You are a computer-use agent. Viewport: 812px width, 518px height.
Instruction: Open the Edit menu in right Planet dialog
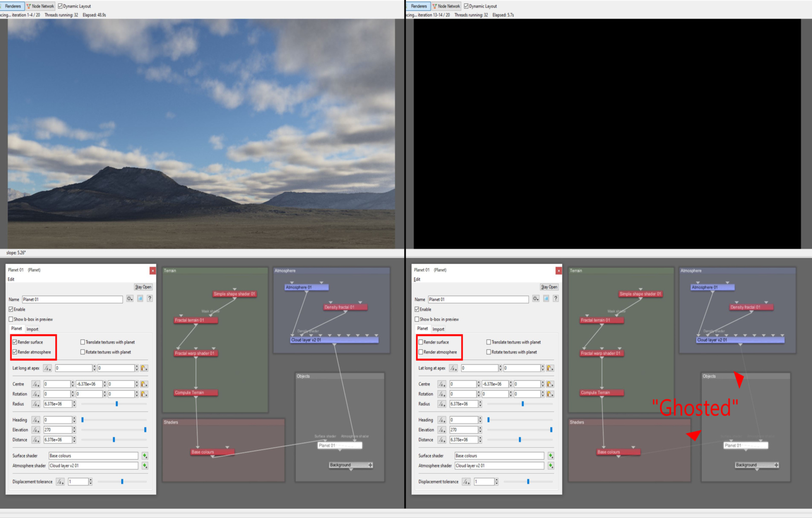coord(417,279)
